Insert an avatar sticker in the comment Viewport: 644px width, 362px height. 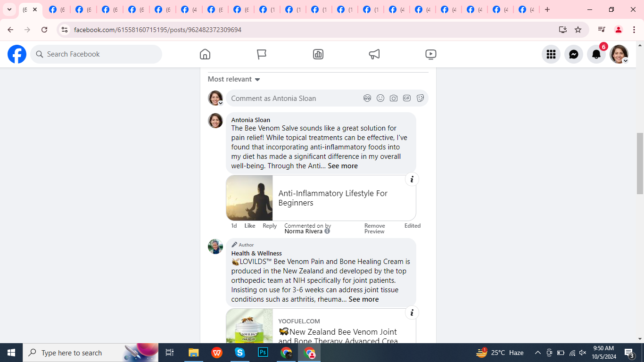point(367,98)
